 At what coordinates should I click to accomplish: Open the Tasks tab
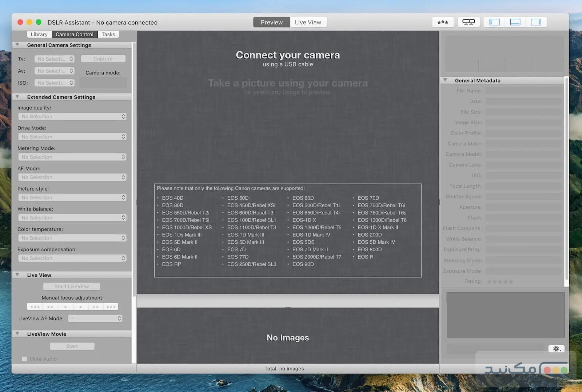coord(108,34)
